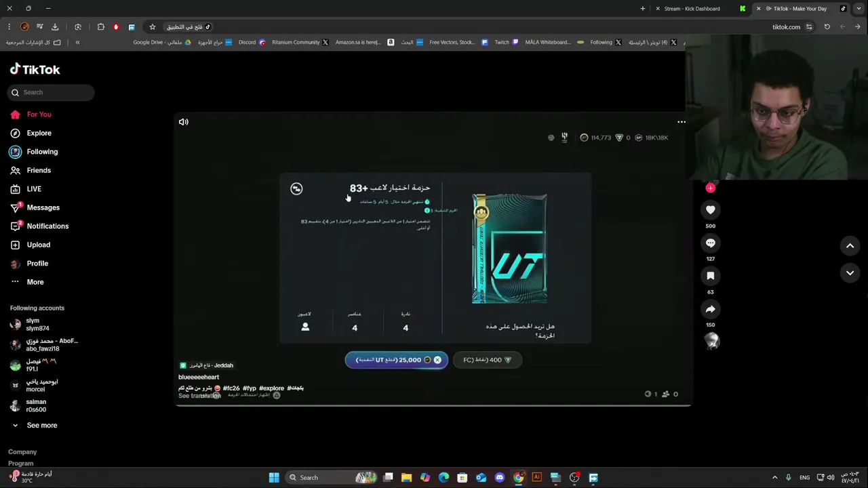Image resolution: width=868 pixels, height=488 pixels.
Task: Open the More menu in sidebar
Action: click(x=27, y=282)
